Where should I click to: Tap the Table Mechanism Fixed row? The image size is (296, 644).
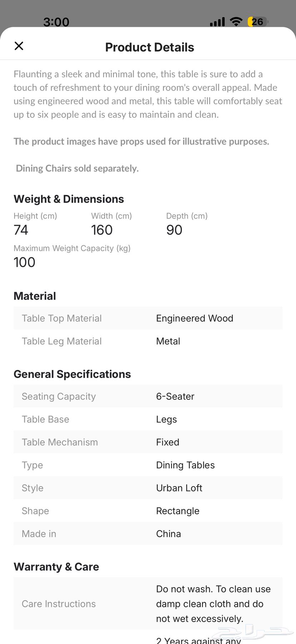coord(148,442)
